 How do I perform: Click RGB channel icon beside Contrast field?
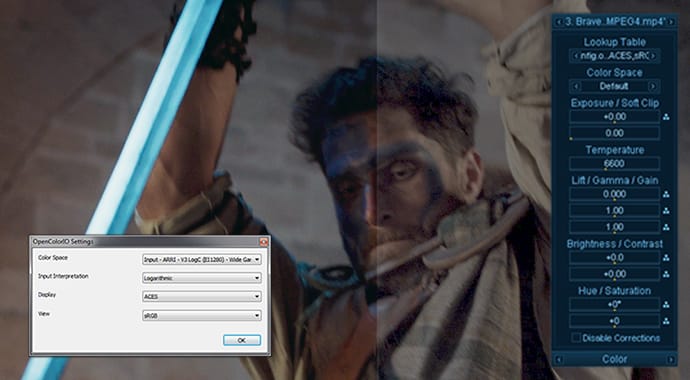[666, 274]
